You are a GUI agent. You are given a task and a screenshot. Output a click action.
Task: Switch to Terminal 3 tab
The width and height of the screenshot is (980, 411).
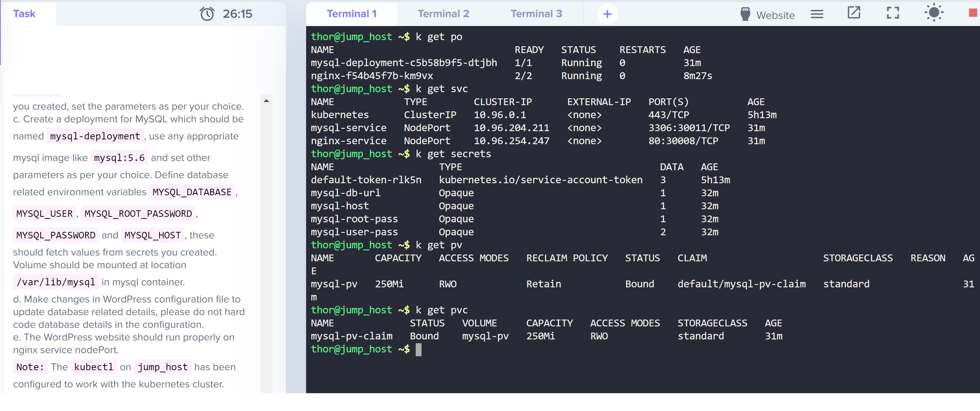536,14
